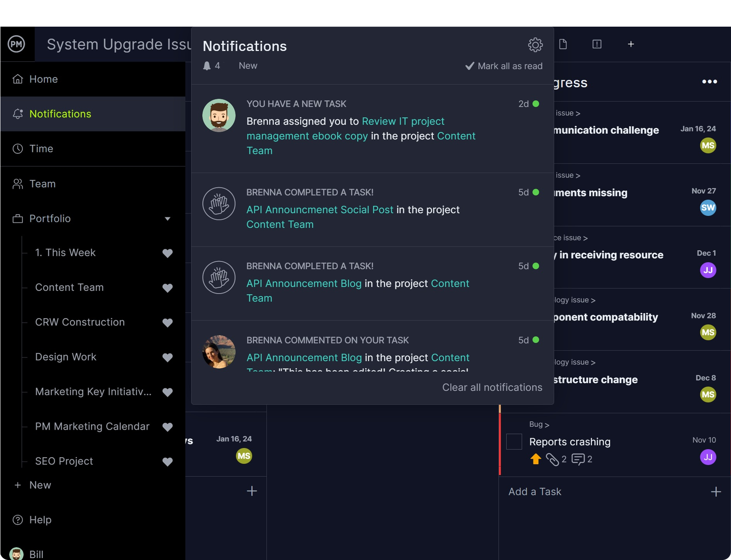Open notification settings gear

pos(535,45)
